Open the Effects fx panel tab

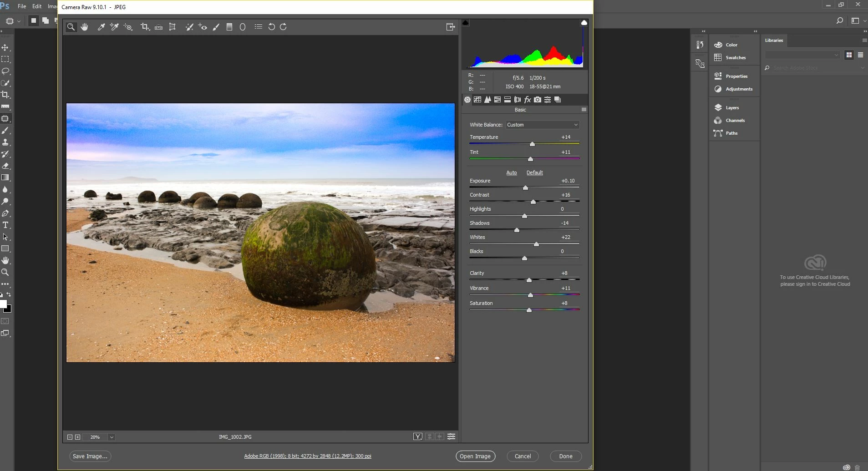528,100
